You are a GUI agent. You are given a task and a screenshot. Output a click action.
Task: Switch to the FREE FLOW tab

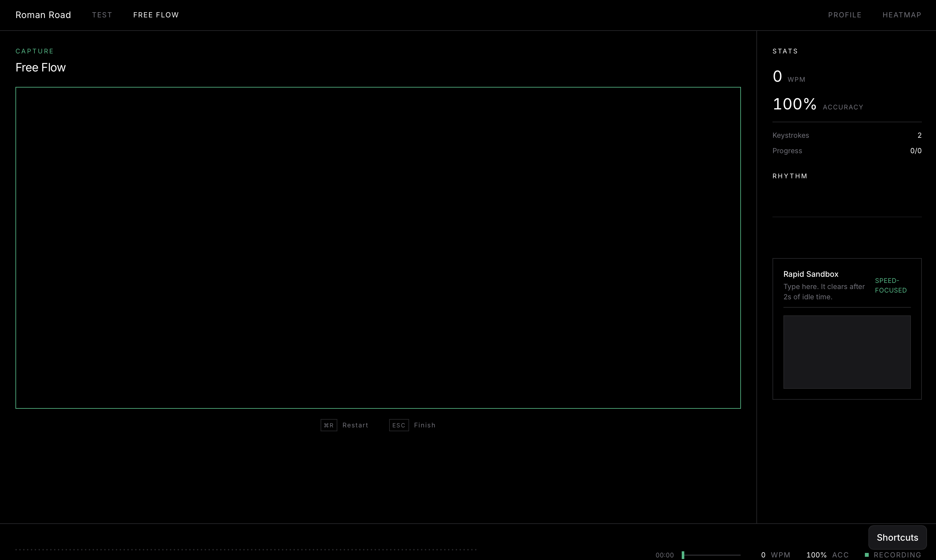tap(156, 15)
